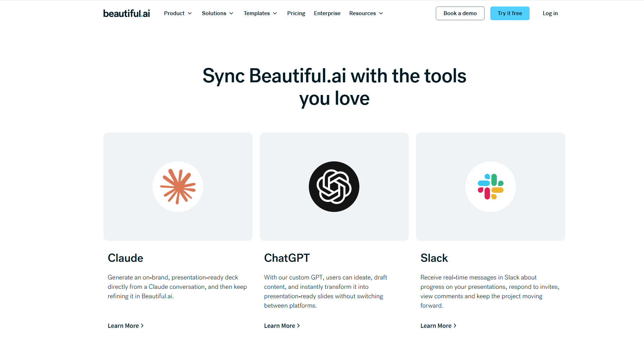Expand the Product dropdown menu
The image size is (644, 343).
point(178,13)
